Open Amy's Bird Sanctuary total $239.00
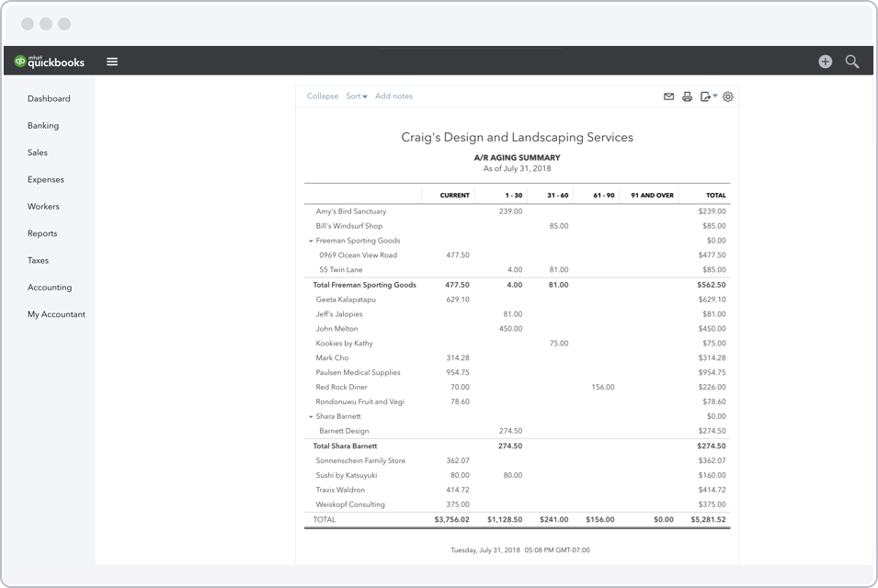 pyautogui.click(x=712, y=211)
